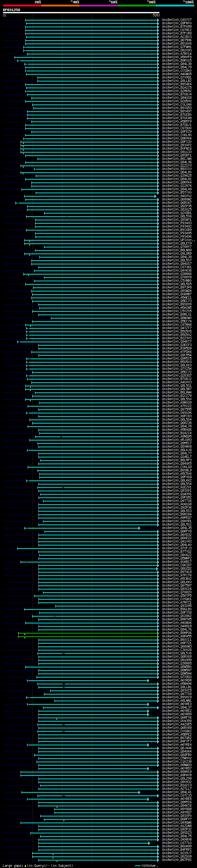This screenshot has width=197, height=868.
Task: Select hit label UniRef100_B1A2I5
Action: 176,88
